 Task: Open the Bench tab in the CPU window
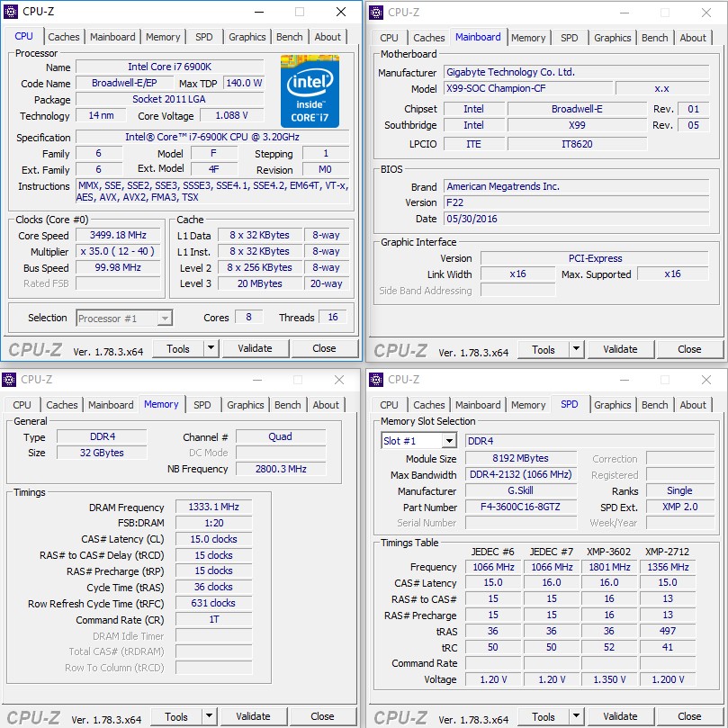click(x=289, y=37)
